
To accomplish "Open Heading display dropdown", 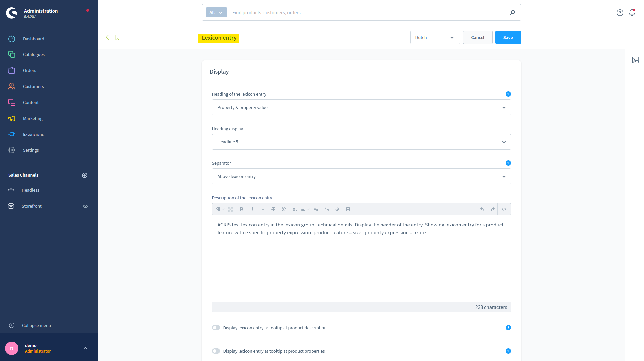I will point(361,142).
